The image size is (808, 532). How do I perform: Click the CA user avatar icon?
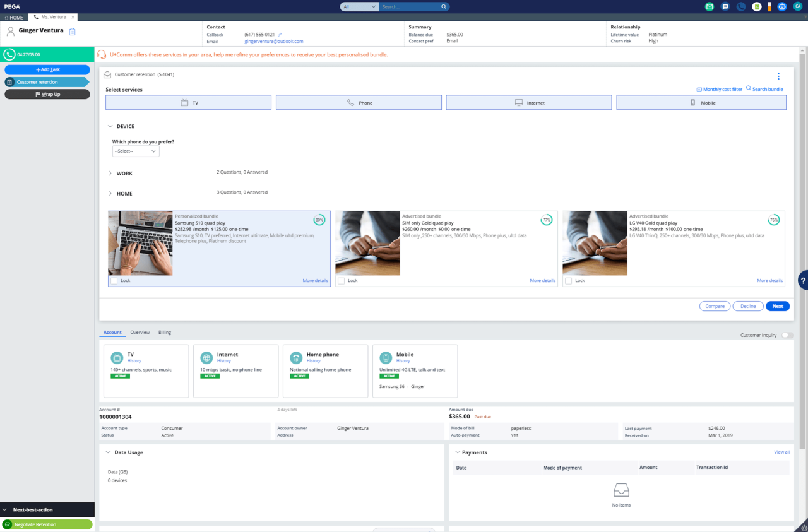797,7
